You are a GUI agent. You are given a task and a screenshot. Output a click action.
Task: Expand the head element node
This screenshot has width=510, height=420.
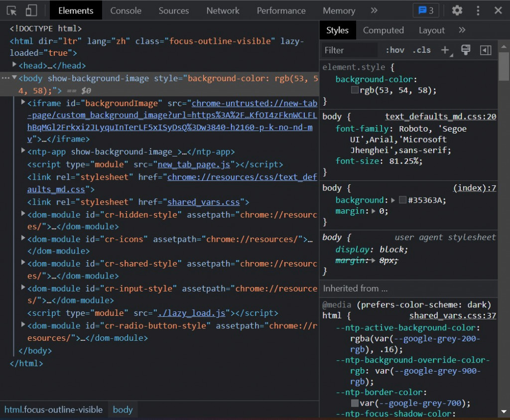15,65
